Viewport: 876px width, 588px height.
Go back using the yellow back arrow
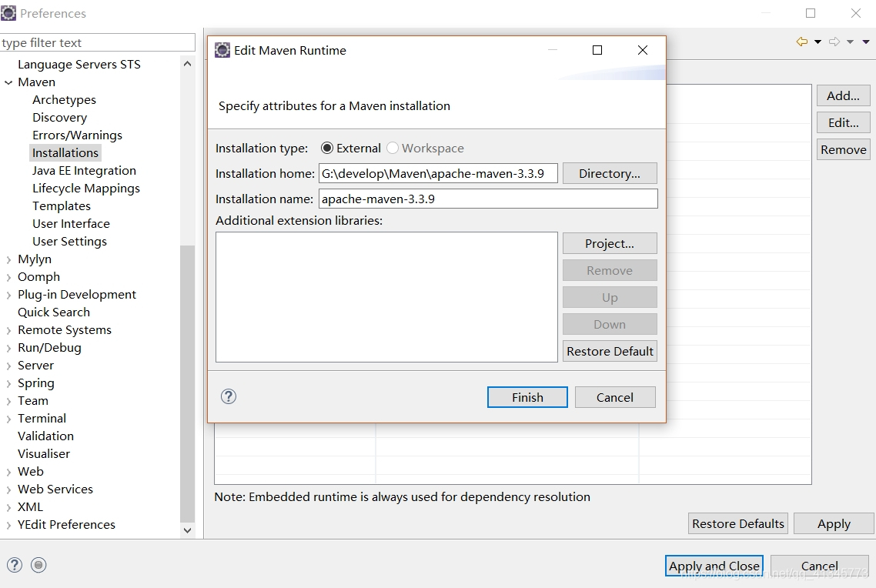[x=801, y=42]
